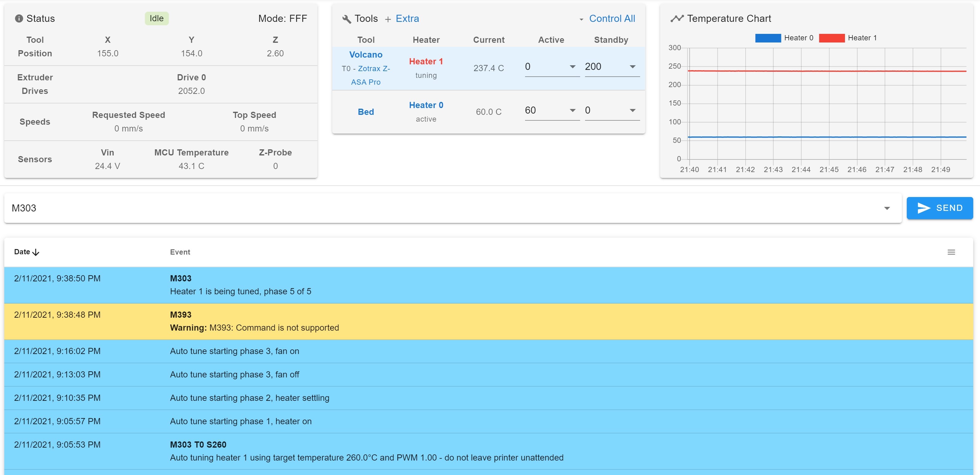
Task: Expand the G-code input history dropdown
Action: coord(887,208)
